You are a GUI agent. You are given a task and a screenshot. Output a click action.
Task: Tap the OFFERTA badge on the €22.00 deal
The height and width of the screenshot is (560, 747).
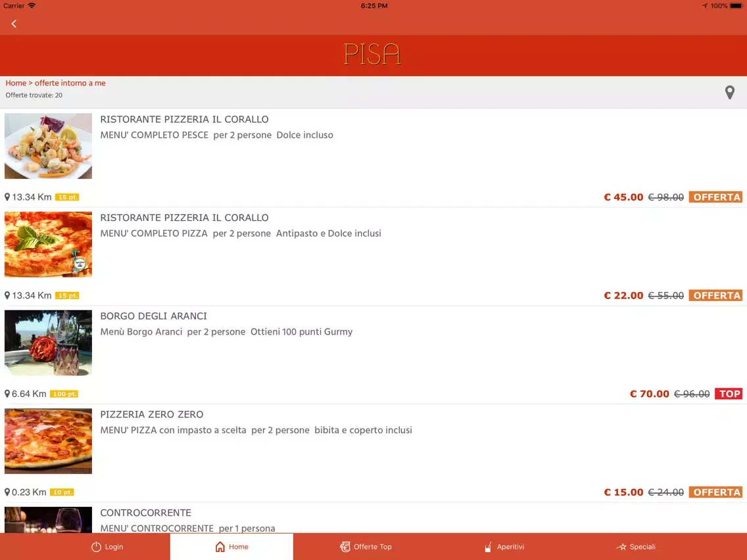tap(715, 296)
